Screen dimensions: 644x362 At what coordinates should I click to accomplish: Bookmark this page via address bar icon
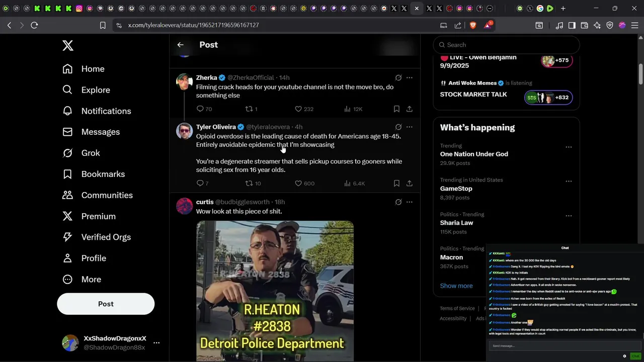pyautogui.click(x=103, y=25)
